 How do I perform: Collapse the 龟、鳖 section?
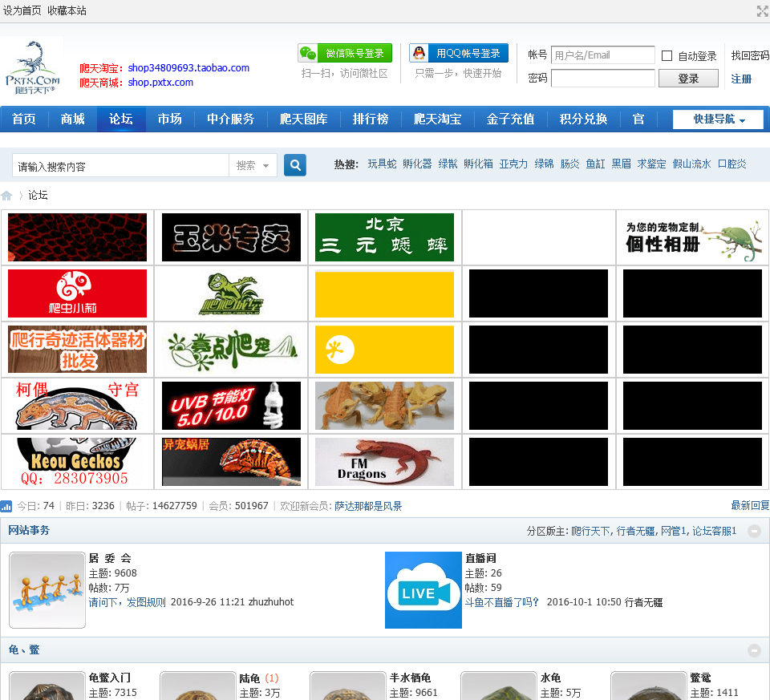(754, 650)
